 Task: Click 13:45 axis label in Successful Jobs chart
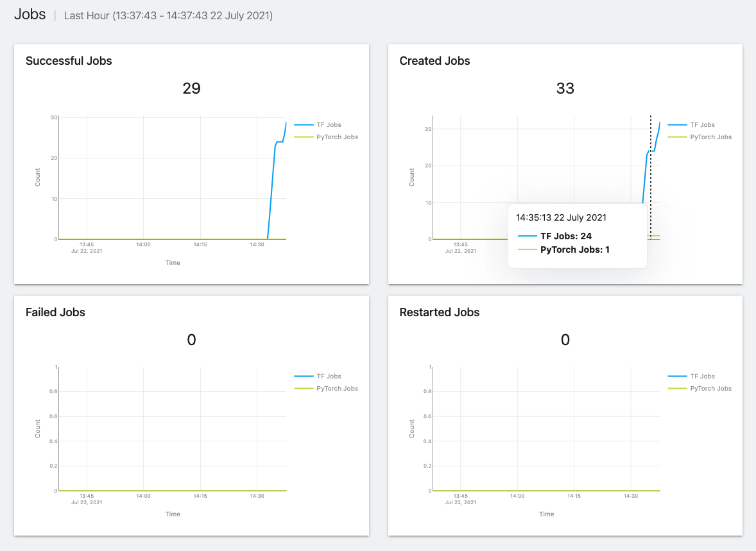[87, 244]
